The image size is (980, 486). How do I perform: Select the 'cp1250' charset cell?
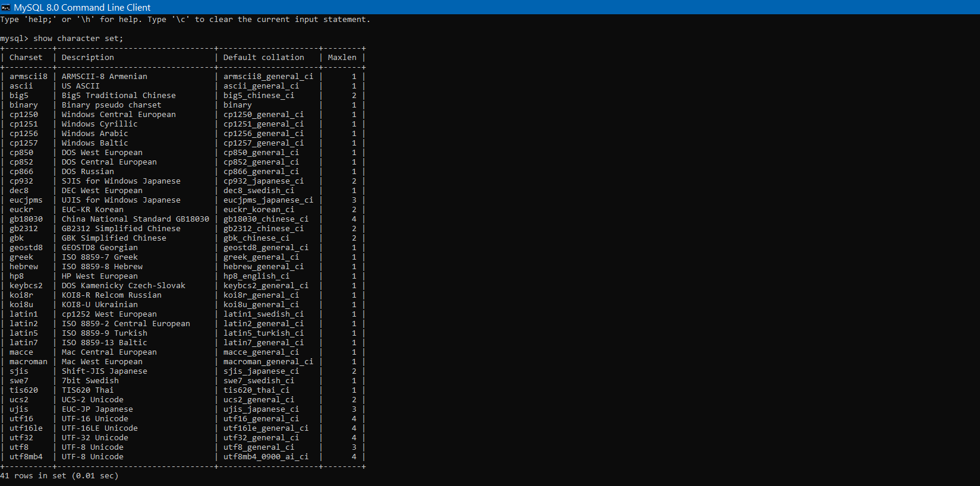[24, 115]
